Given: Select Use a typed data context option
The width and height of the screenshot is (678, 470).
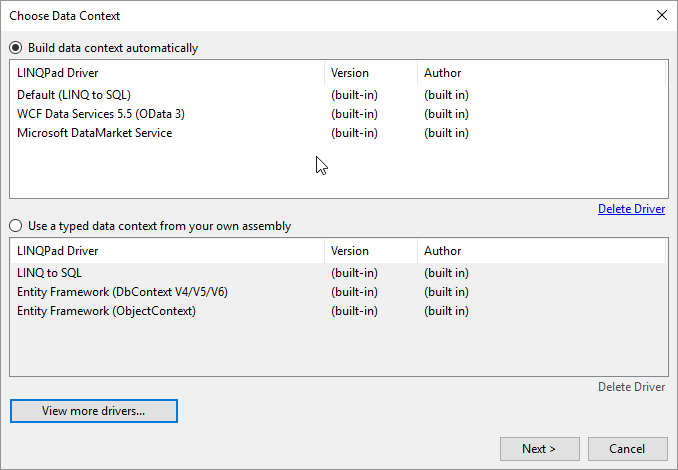Looking at the screenshot, I should [x=15, y=226].
